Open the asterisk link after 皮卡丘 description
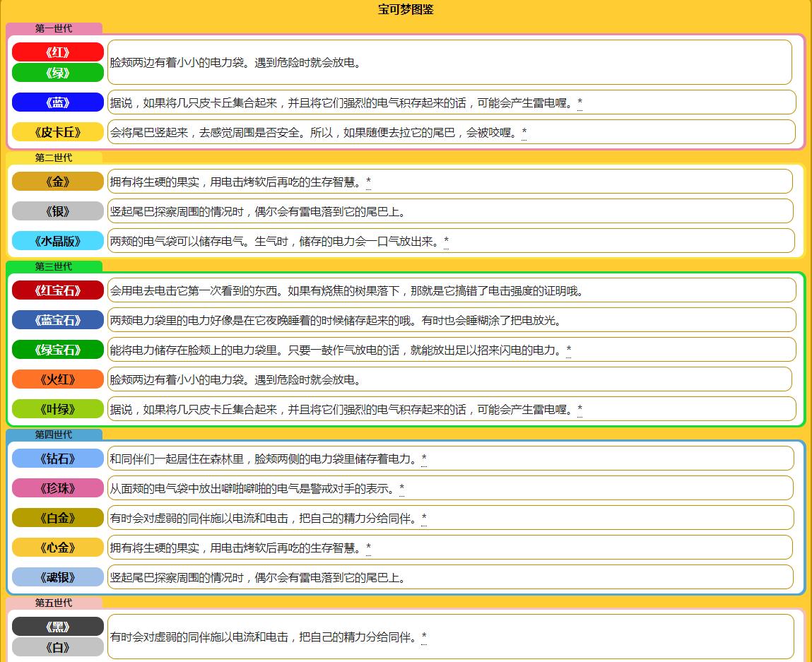The height and width of the screenshot is (662, 812). point(524,131)
